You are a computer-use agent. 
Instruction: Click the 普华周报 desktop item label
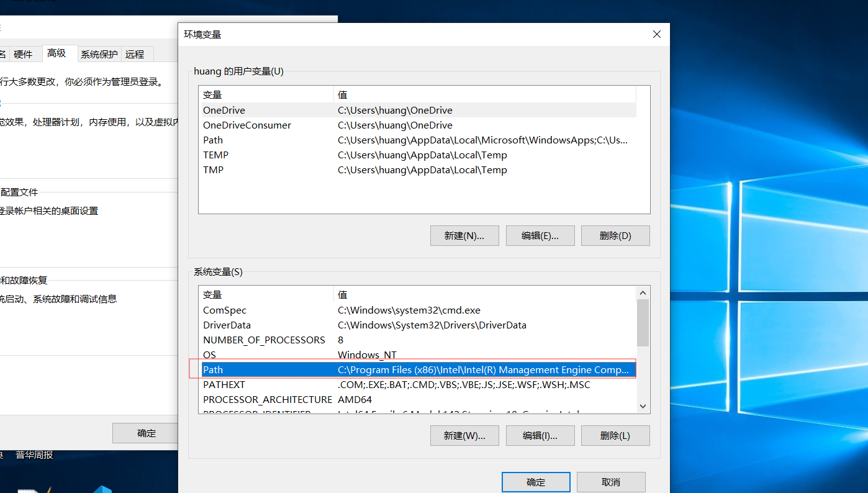click(x=34, y=455)
